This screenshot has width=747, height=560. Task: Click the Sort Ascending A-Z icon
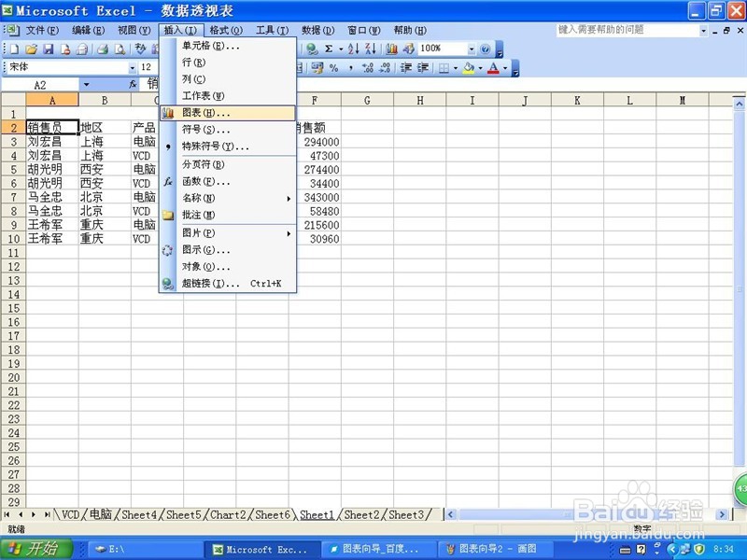pyautogui.click(x=354, y=49)
